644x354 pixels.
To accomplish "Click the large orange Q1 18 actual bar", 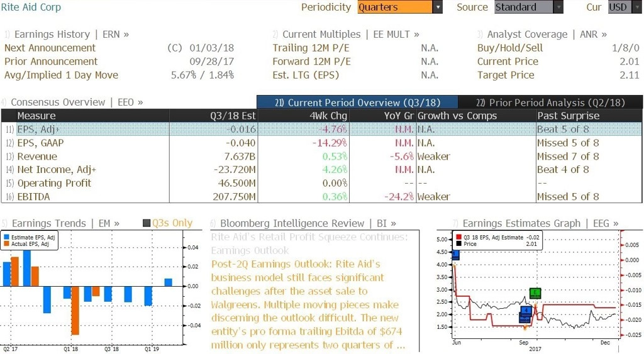I will (x=75, y=311).
